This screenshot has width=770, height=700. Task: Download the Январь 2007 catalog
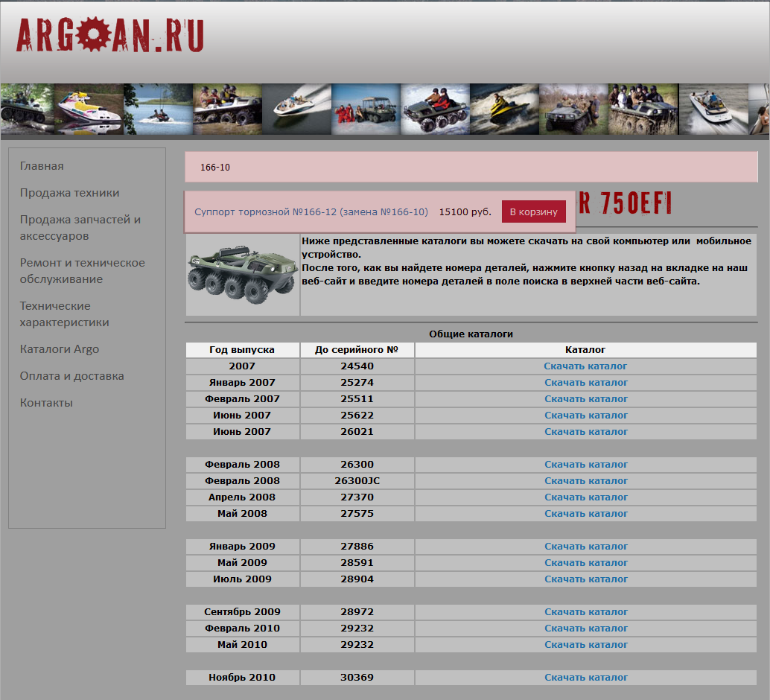(x=586, y=383)
